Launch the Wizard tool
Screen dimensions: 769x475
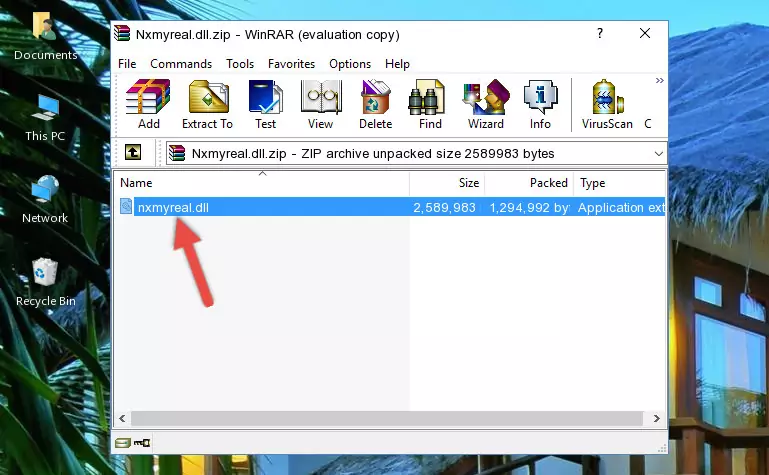[486, 104]
